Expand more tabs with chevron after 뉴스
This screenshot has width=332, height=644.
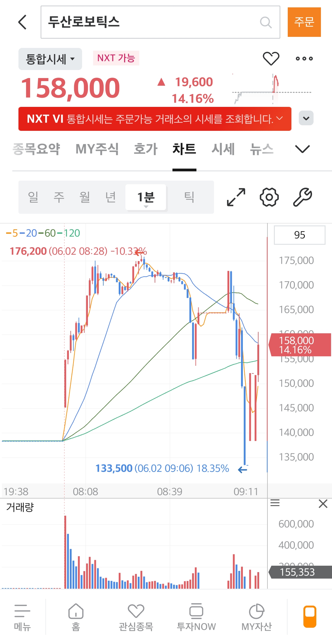[x=302, y=149]
